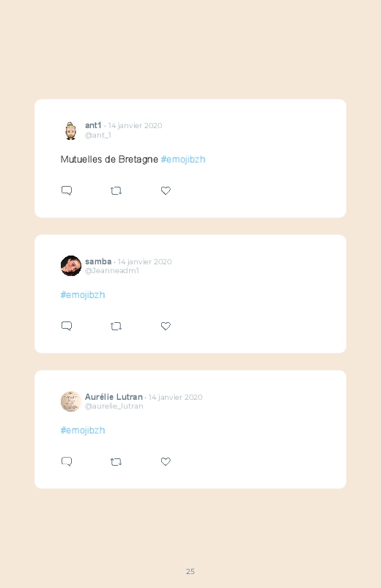
Task: Reply to ant1's Mutuelles de Bretagne tweet
Action: pos(67,190)
